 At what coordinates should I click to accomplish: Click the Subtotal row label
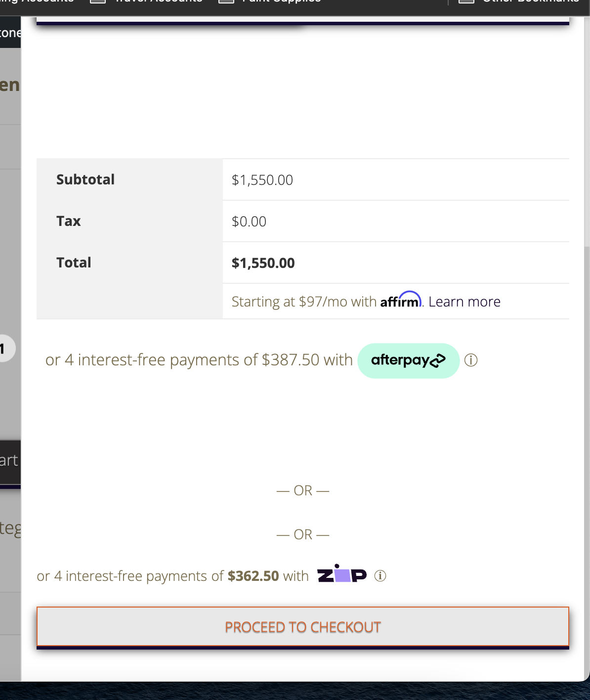pyautogui.click(x=85, y=179)
